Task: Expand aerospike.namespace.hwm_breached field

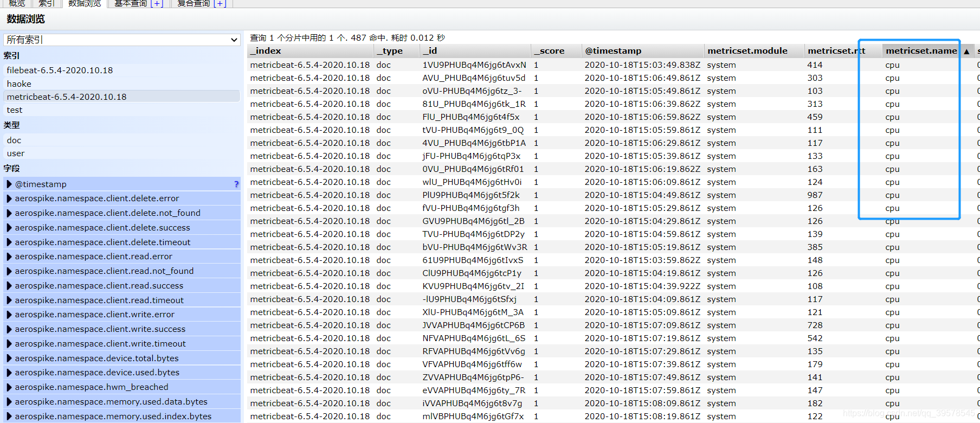Action: tap(9, 387)
